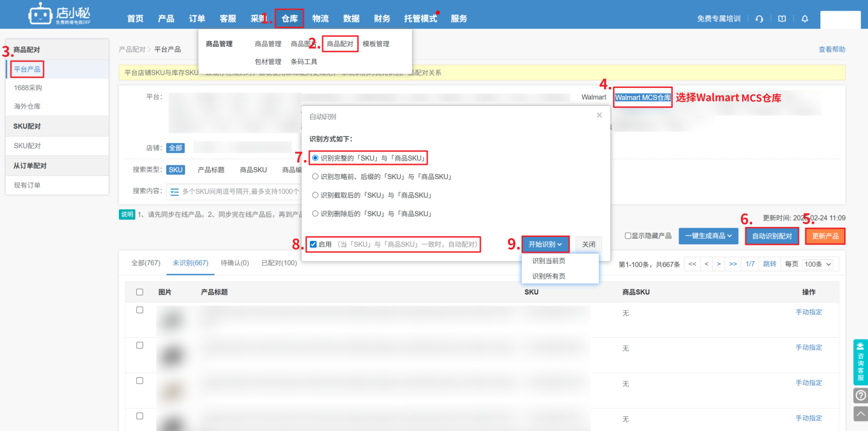This screenshot has height=431, width=868.
Task: Click the batch input list icon in search box
Action: point(174,192)
